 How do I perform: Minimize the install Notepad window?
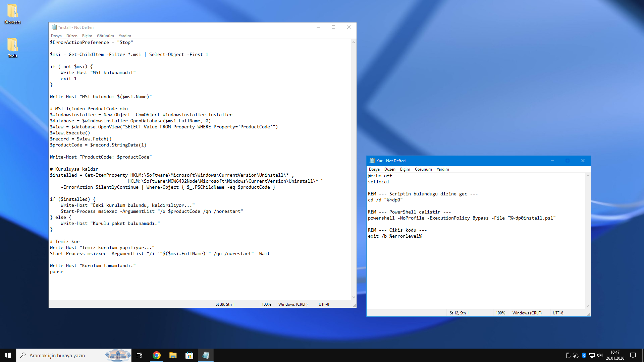click(x=318, y=27)
